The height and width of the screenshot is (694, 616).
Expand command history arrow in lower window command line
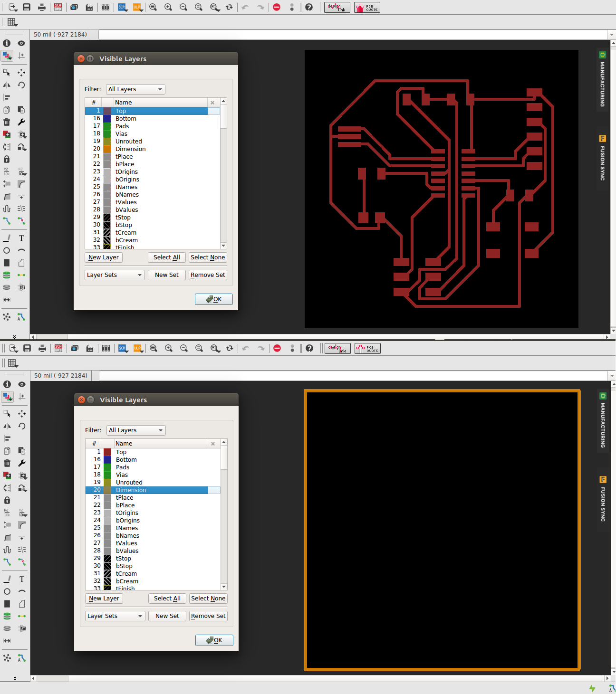coord(612,376)
